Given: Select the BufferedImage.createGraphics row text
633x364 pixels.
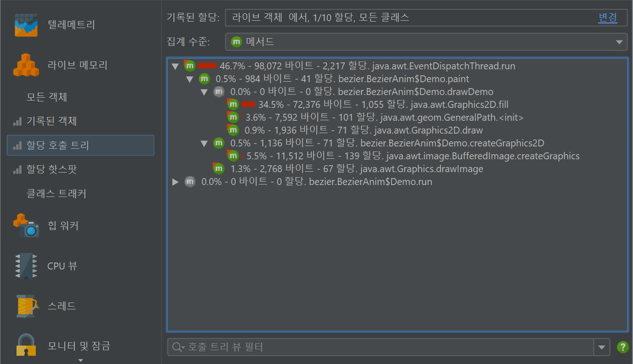Looking at the screenshot, I should [x=413, y=156].
